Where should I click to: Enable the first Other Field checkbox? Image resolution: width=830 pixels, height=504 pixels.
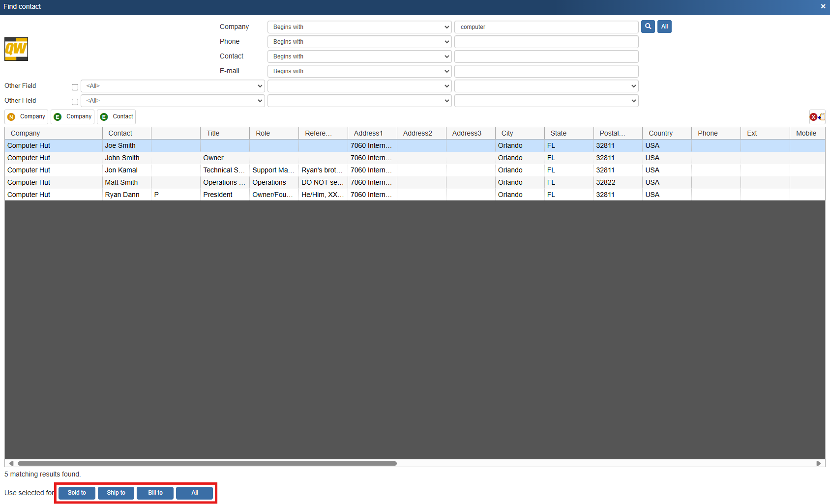point(75,87)
